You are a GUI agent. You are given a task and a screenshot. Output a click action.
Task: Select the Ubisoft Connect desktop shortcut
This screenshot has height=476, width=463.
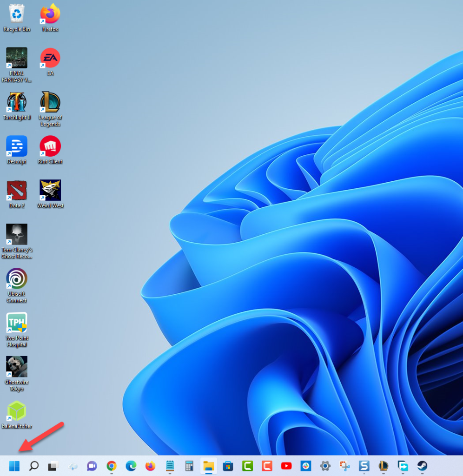tap(17, 285)
